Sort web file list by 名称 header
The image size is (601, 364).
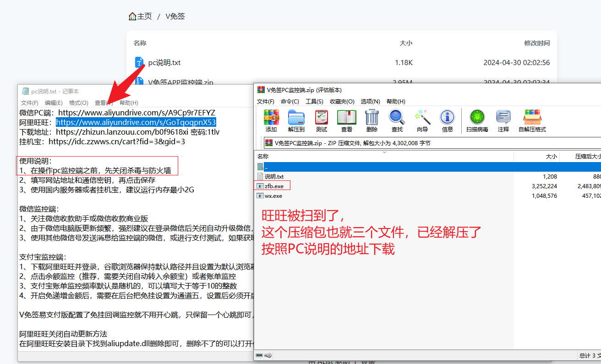pyautogui.click(x=140, y=43)
